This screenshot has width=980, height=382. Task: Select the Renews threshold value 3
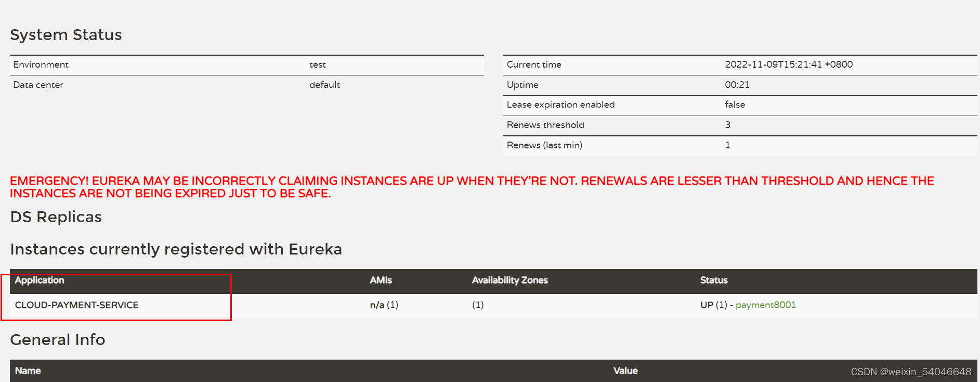728,125
